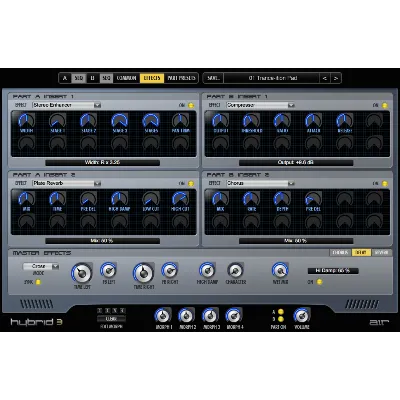
Task: Click the Compressor Attack knob
Action: click(x=313, y=121)
